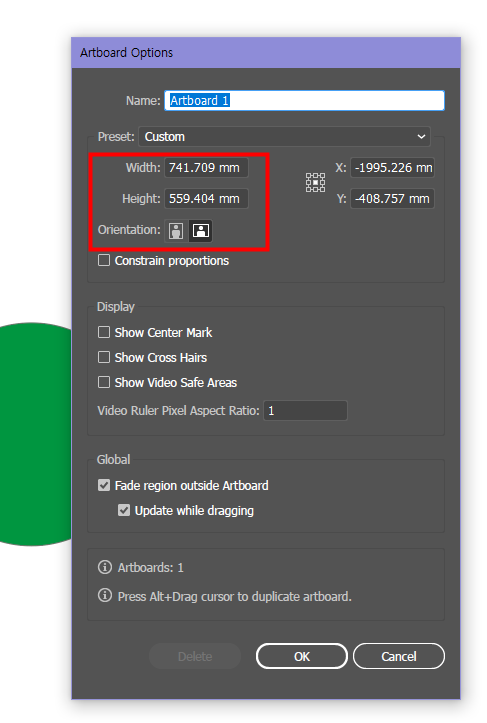The image size is (487, 723).
Task: Click the X position field
Action: point(392,167)
